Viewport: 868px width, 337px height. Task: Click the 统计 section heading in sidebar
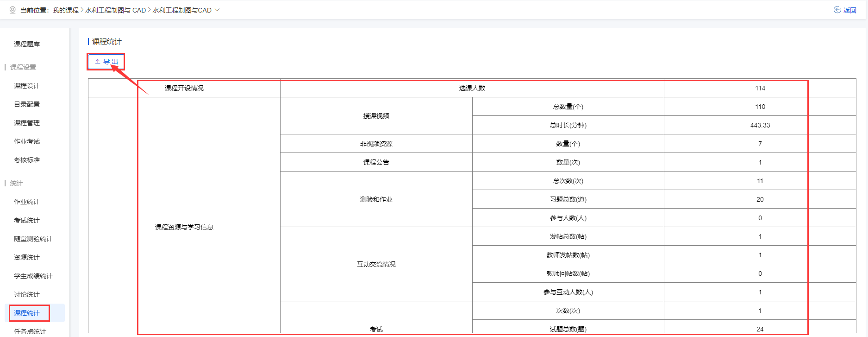pyautogui.click(x=17, y=183)
